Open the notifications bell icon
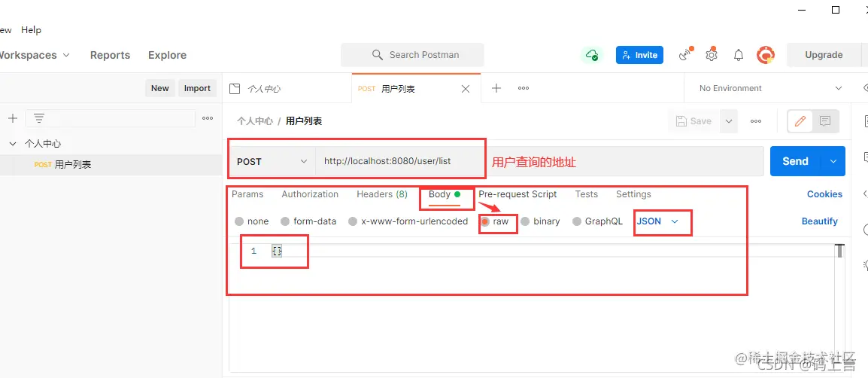Screen dimensions: 868x378 point(739,55)
